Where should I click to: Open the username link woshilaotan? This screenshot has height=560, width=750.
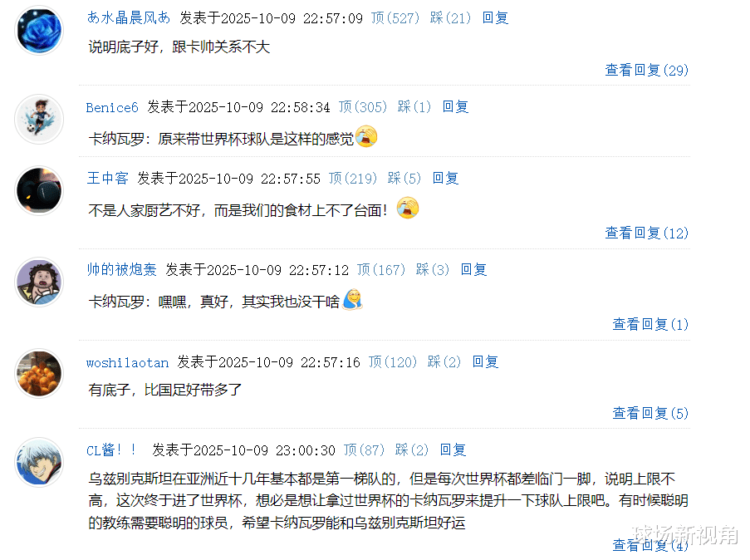click(x=127, y=362)
